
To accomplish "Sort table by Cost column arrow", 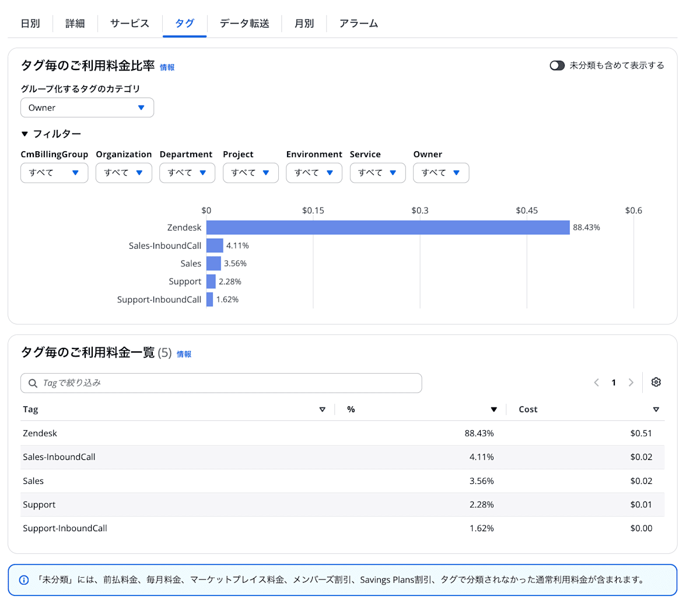I will tap(656, 410).
